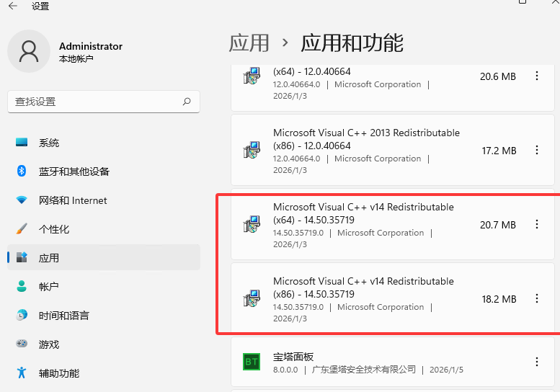Click the 2026/1/5 install date
The height and width of the screenshot is (392, 560).
pos(446,370)
